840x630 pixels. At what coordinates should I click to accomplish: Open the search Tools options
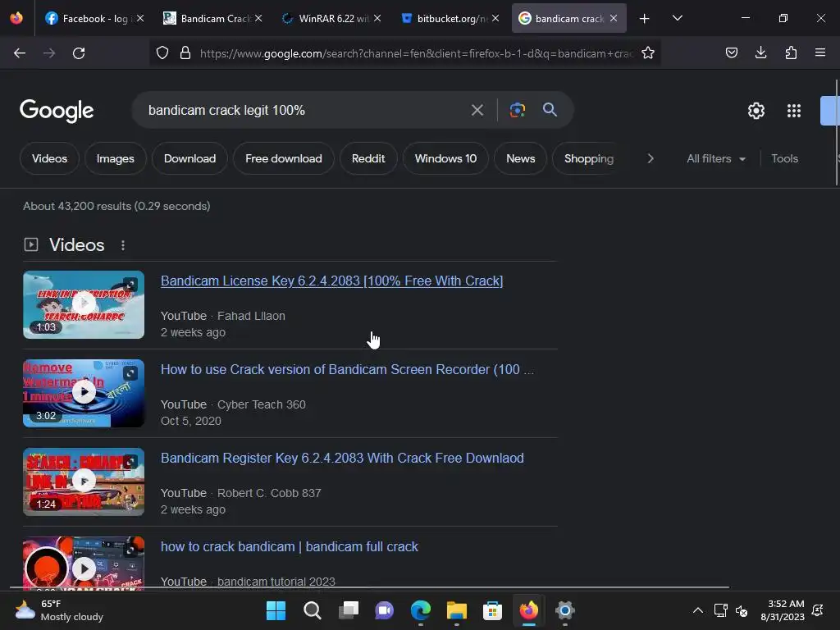tap(784, 158)
